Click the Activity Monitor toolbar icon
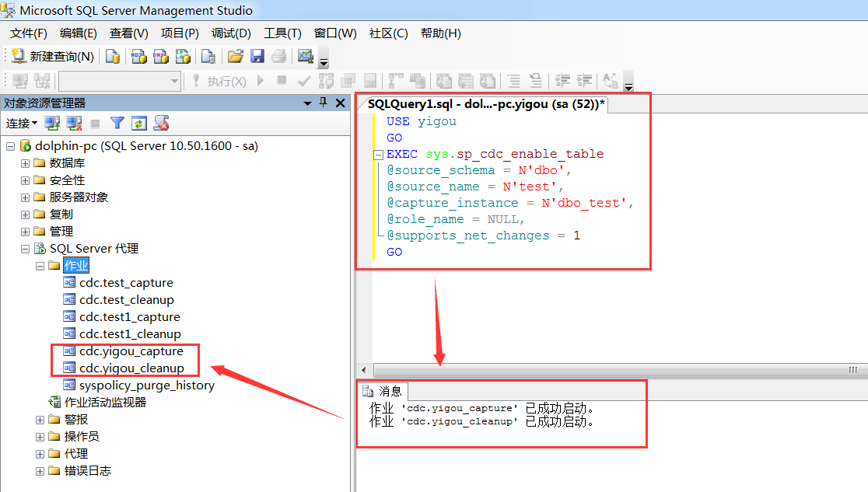Image resolution: width=868 pixels, height=492 pixels. coord(305,56)
